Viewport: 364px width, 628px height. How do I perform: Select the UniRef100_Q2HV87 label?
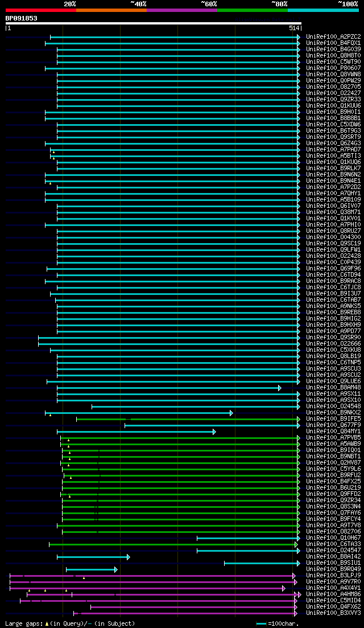click(334, 463)
